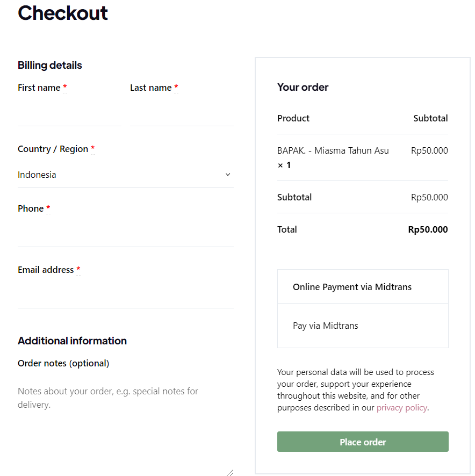Click the Country / Region label

point(53,149)
